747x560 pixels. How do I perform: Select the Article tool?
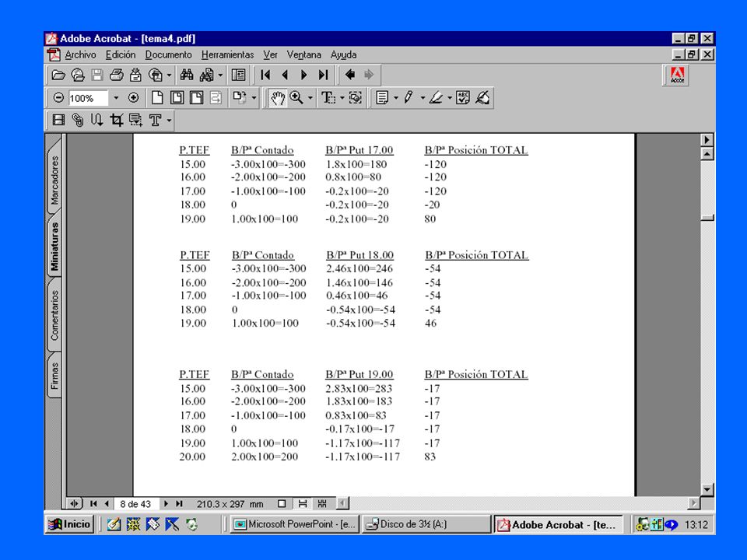coord(96,120)
